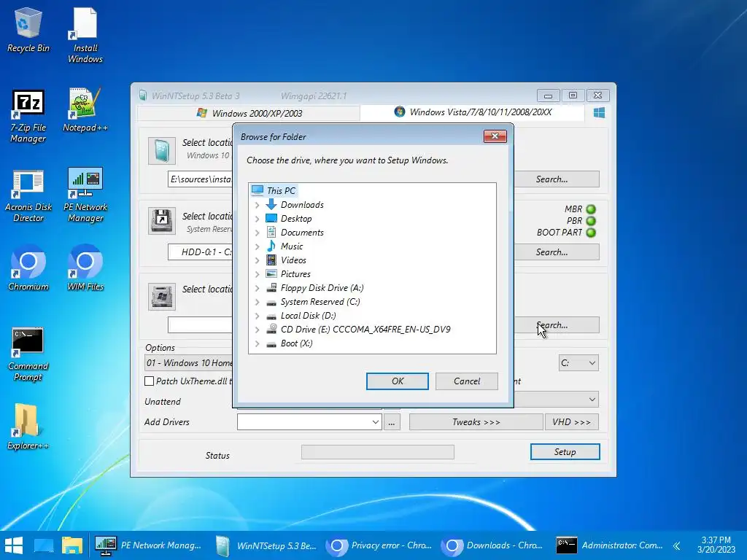This screenshot has width=747, height=560.
Task: Click the Add Drivers browse (...) button
Action: (x=392, y=422)
